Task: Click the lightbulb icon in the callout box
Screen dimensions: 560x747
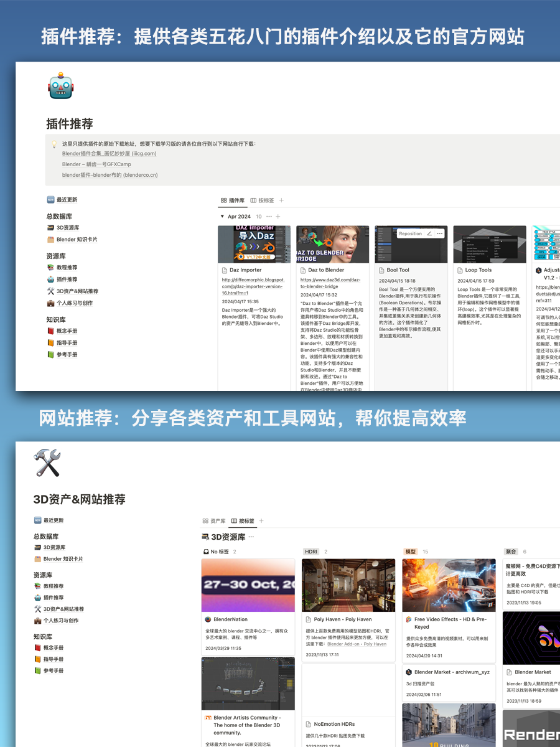Action: click(x=54, y=144)
